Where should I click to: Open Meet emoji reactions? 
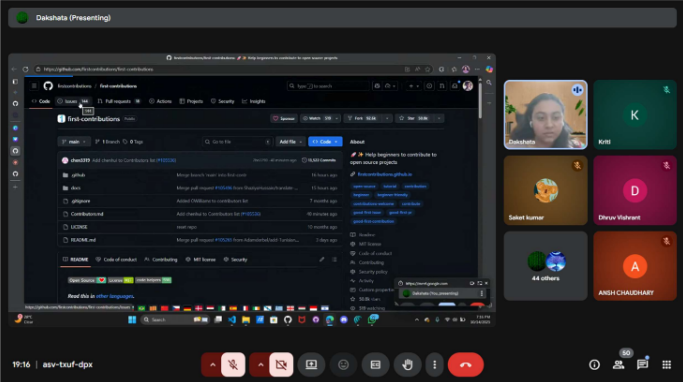point(343,365)
